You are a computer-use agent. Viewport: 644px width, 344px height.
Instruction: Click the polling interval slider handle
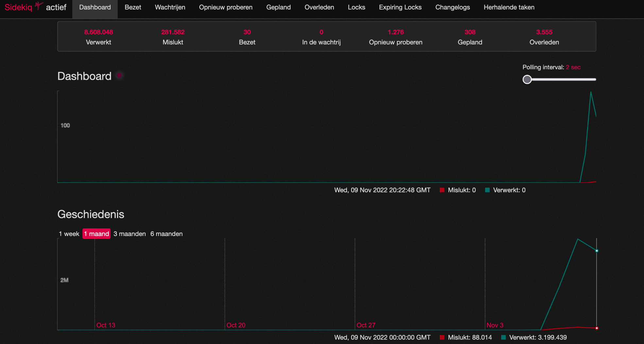[527, 79]
